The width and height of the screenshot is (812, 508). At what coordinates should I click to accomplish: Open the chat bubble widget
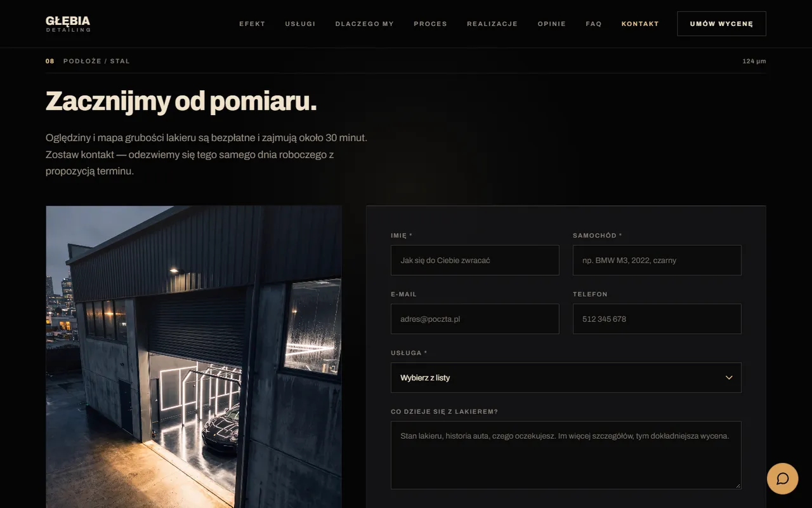tap(782, 478)
